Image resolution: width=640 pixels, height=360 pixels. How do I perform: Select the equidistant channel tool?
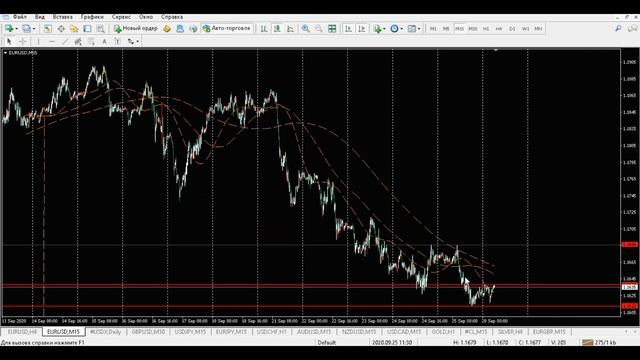(x=78, y=41)
